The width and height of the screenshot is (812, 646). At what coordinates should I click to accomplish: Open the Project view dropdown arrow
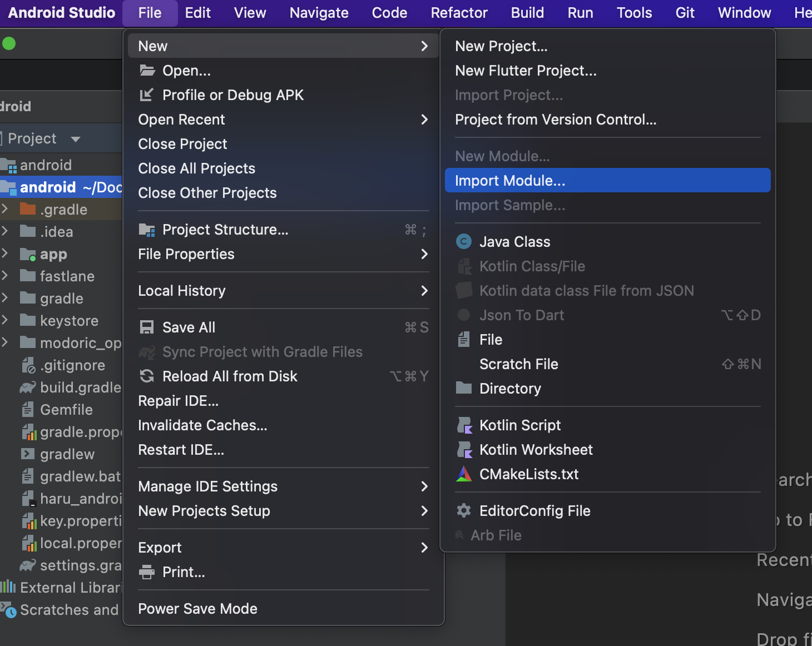[76, 139]
